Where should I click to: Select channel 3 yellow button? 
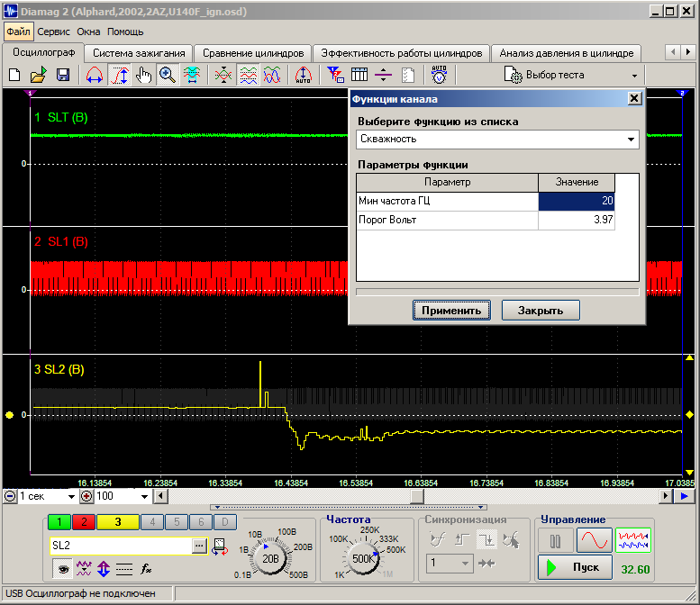coord(118,522)
